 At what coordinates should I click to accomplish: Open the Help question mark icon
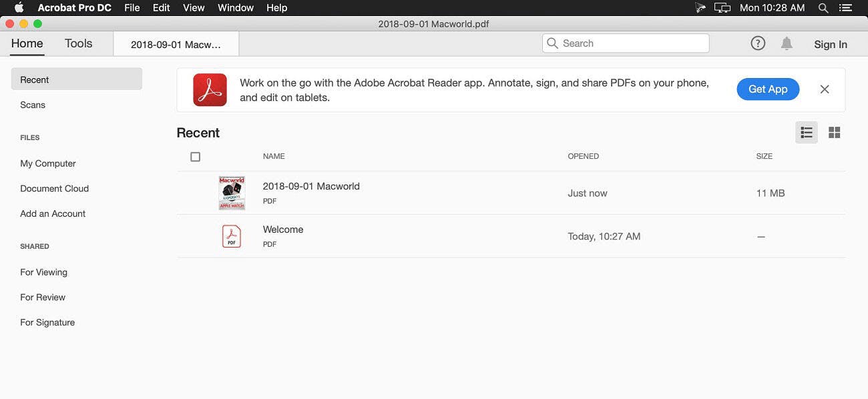tap(758, 43)
